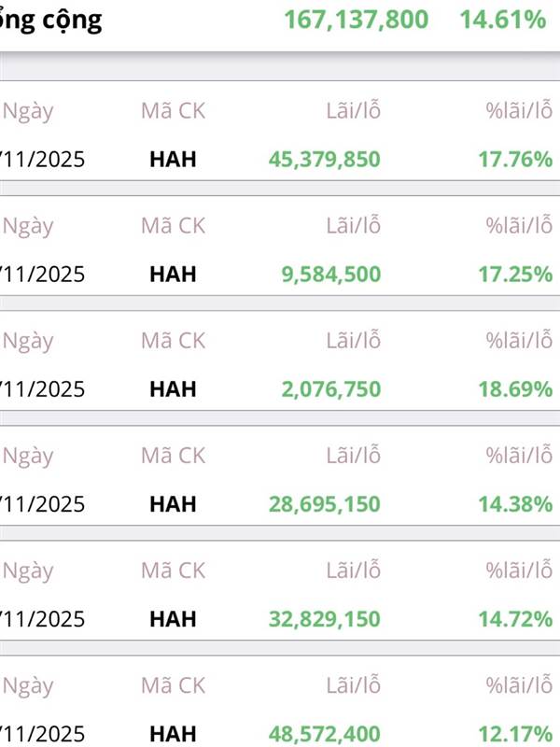Click the profit value 45,379,850
The width and height of the screenshot is (560, 747).
coord(324,160)
